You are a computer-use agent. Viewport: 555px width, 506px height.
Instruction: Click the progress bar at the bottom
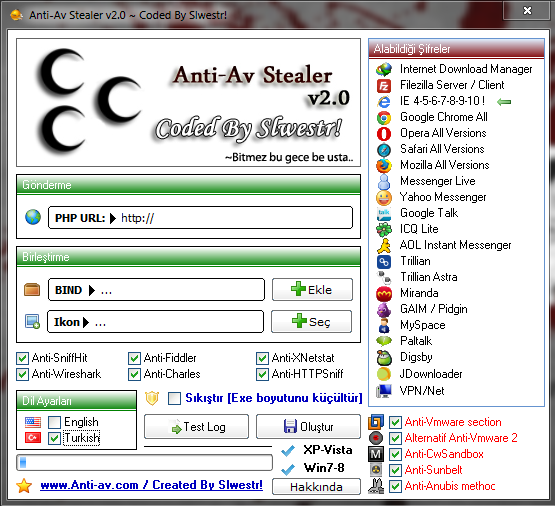tap(144, 462)
